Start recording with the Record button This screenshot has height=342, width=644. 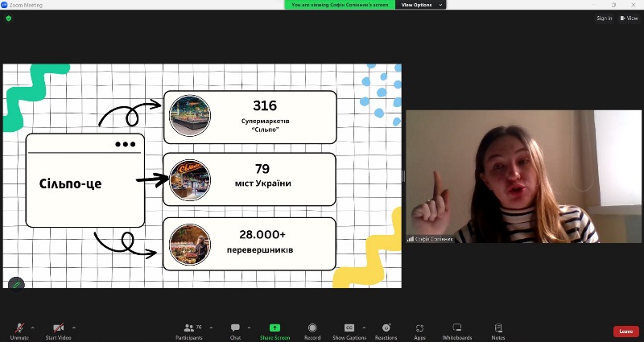[x=312, y=332]
